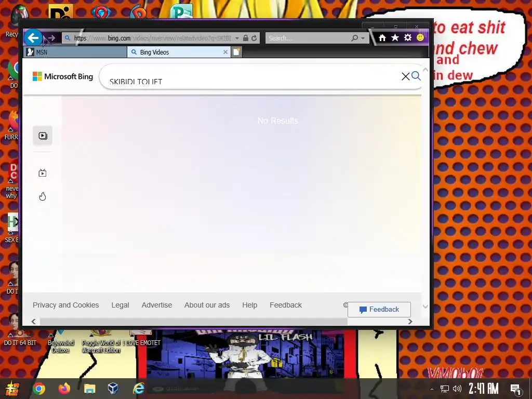Click the vertical scrollbar down arrow
Image resolution: width=532 pixels, height=399 pixels.
click(x=425, y=307)
